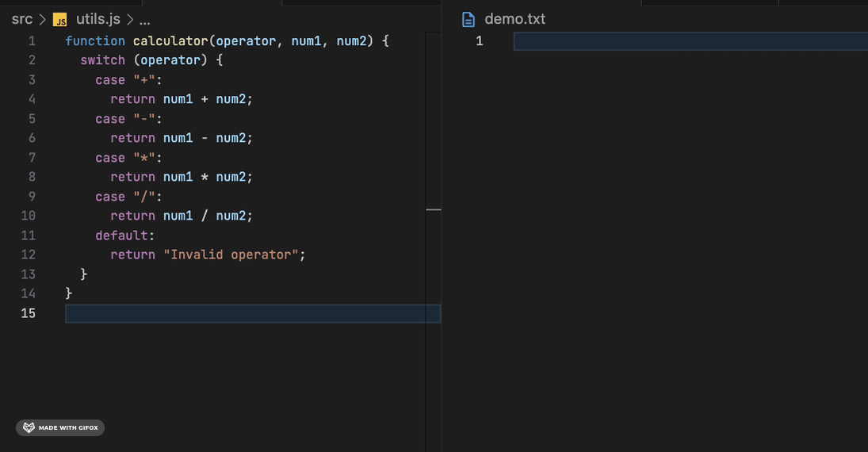Open the 'Made with Gifox' badge
This screenshot has height=452, width=868.
[60, 427]
